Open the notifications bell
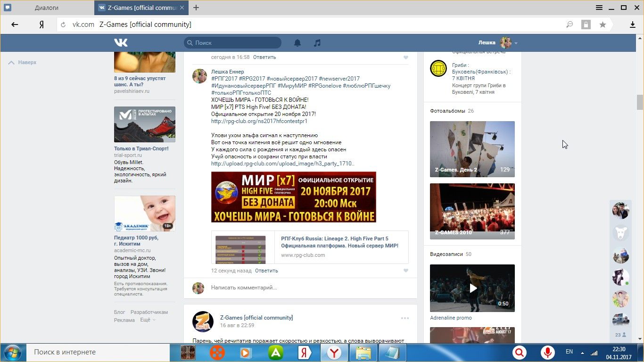This screenshot has height=362, width=644. coord(297,43)
